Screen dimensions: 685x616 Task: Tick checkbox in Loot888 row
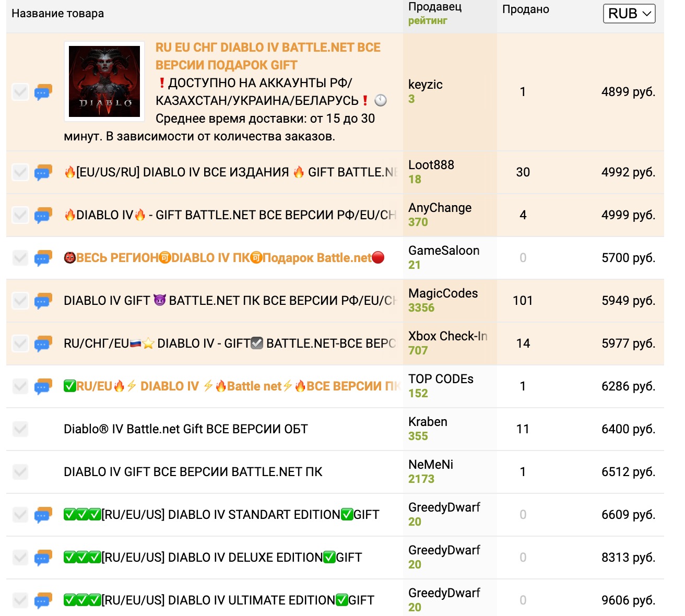(20, 172)
